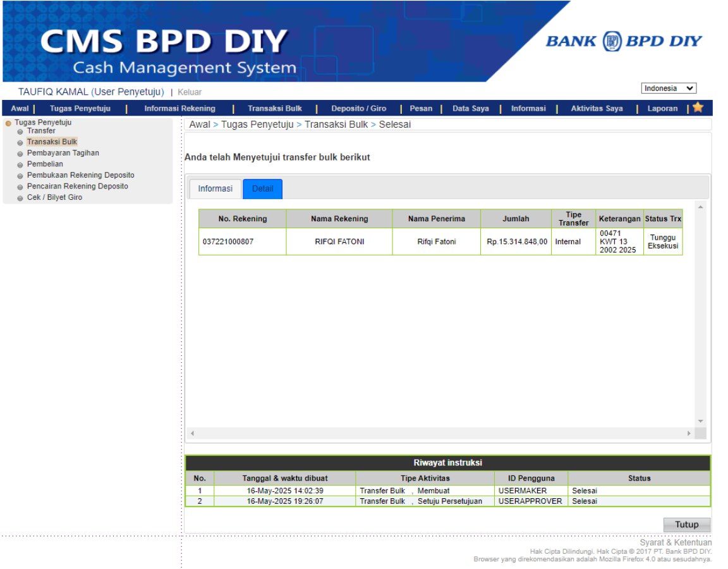Viewport: 728px width, 569px height.
Task: Click the Internal transfer type cell
Action: pos(573,242)
